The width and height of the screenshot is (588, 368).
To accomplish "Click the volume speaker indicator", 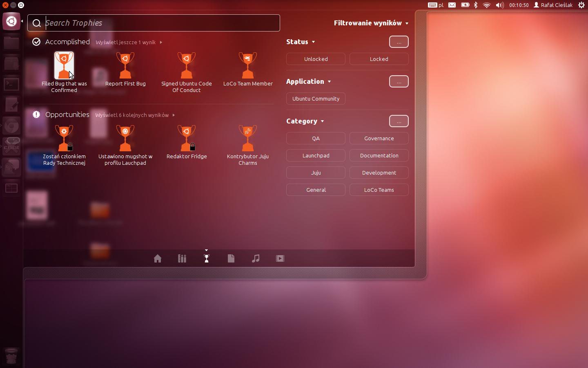I will coord(499,5).
